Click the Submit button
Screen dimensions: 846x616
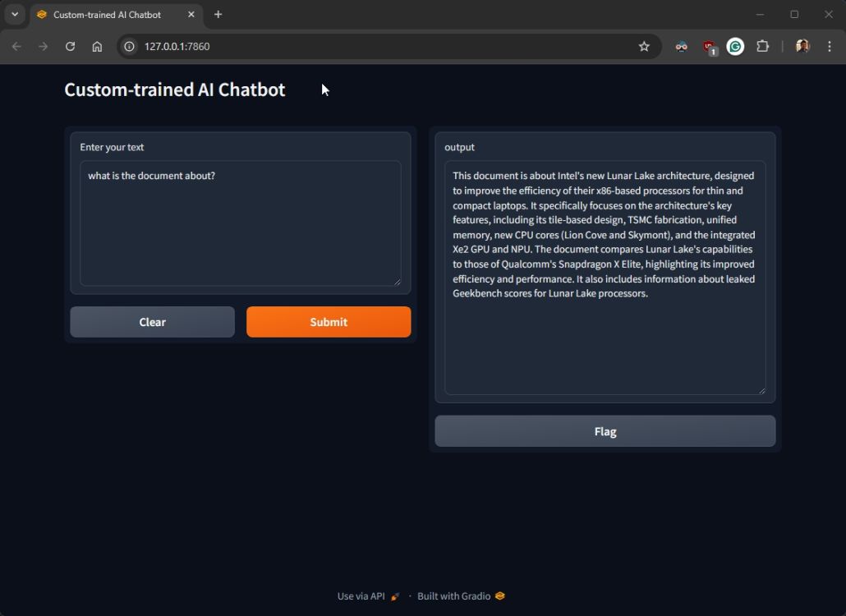click(x=328, y=321)
